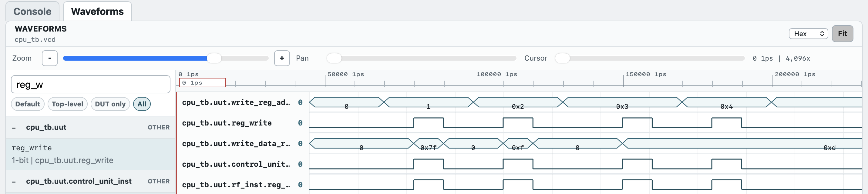Screen dimensions: 868x194
Task: Select the reg_write signal entry
Action: tap(91, 154)
